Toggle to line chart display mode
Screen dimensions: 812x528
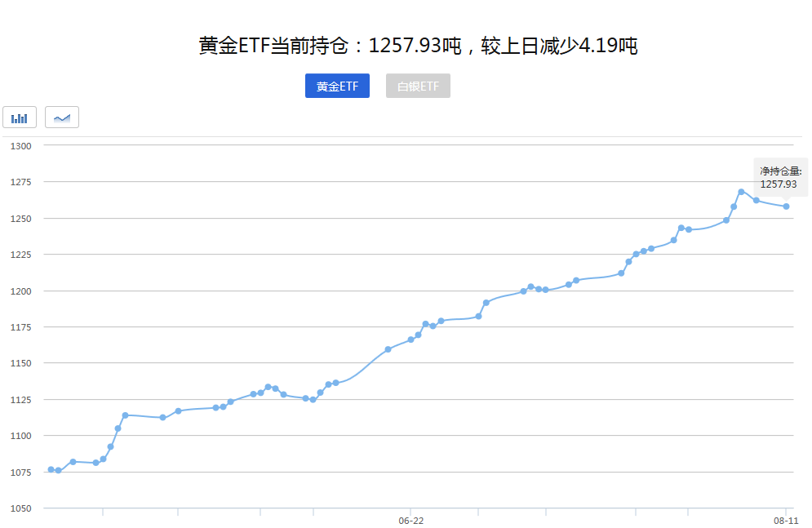pyautogui.click(x=62, y=117)
